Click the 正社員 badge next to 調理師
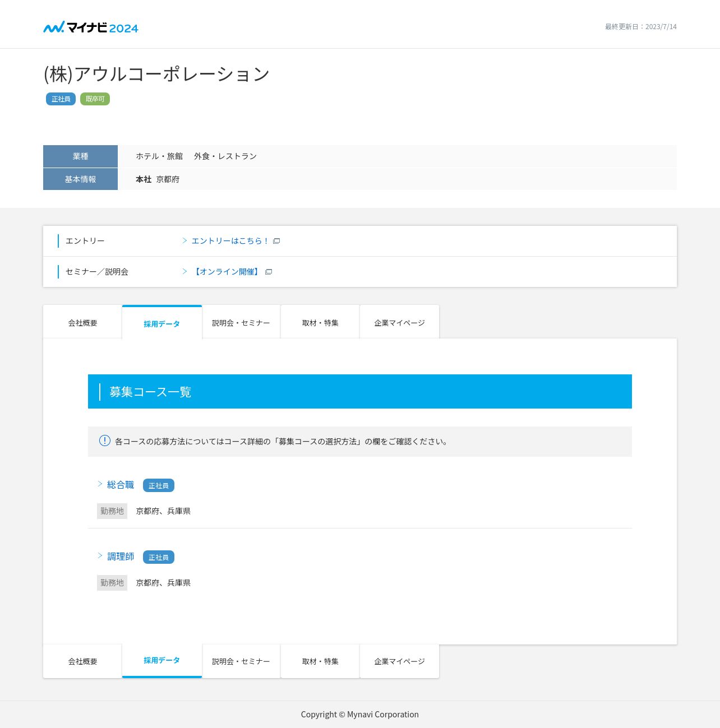Image resolution: width=720 pixels, height=728 pixels. (x=159, y=557)
